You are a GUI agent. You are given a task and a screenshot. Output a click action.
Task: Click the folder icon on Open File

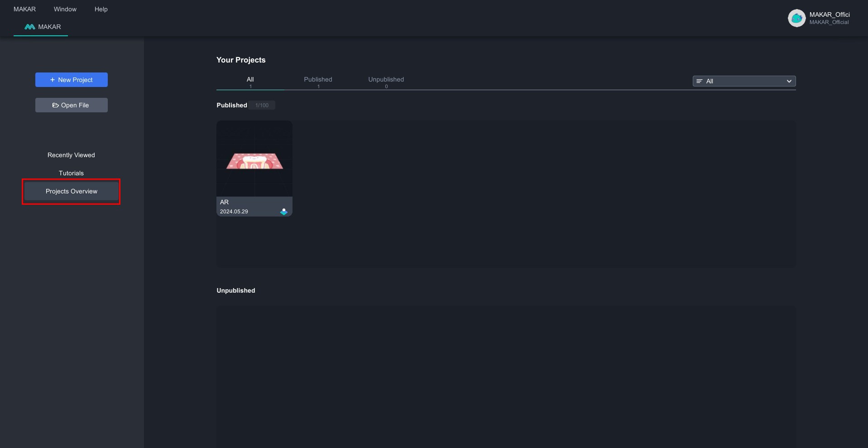click(56, 105)
